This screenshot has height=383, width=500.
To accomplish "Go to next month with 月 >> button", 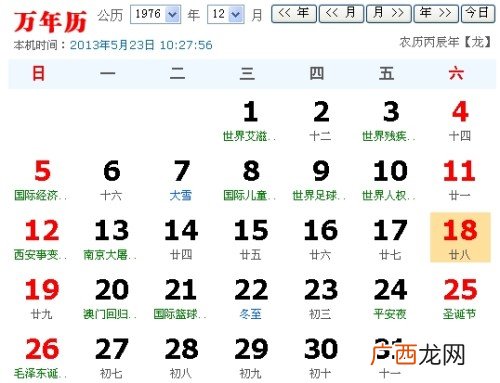I will tap(388, 14).
